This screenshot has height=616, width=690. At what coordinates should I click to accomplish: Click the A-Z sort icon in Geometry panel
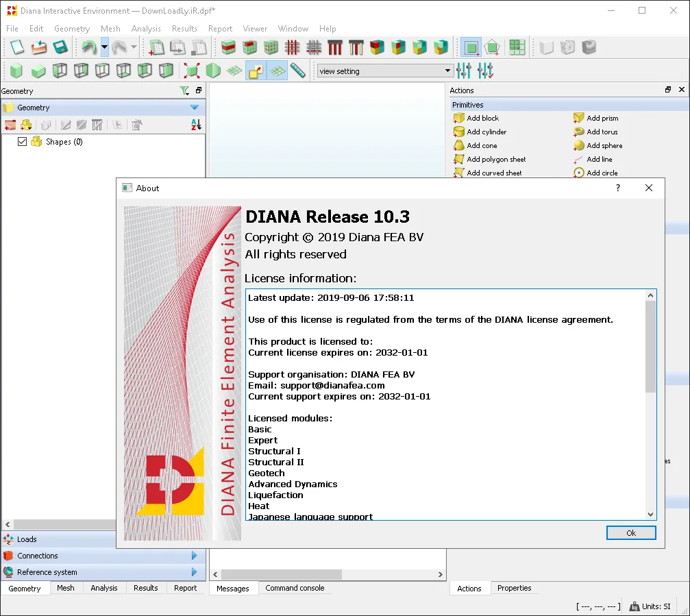[196, 125]
